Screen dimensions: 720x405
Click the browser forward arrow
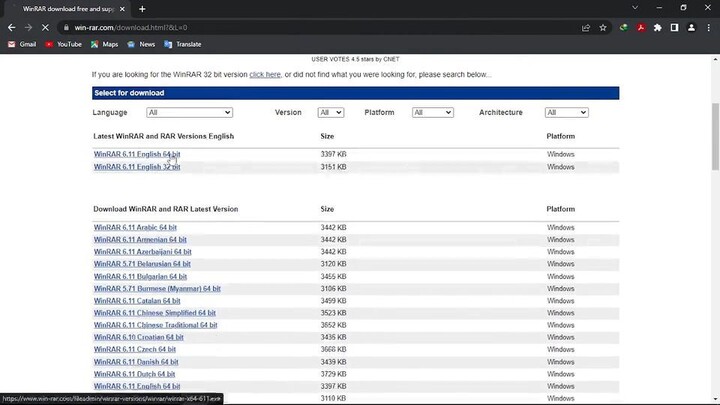click(28, 28)
